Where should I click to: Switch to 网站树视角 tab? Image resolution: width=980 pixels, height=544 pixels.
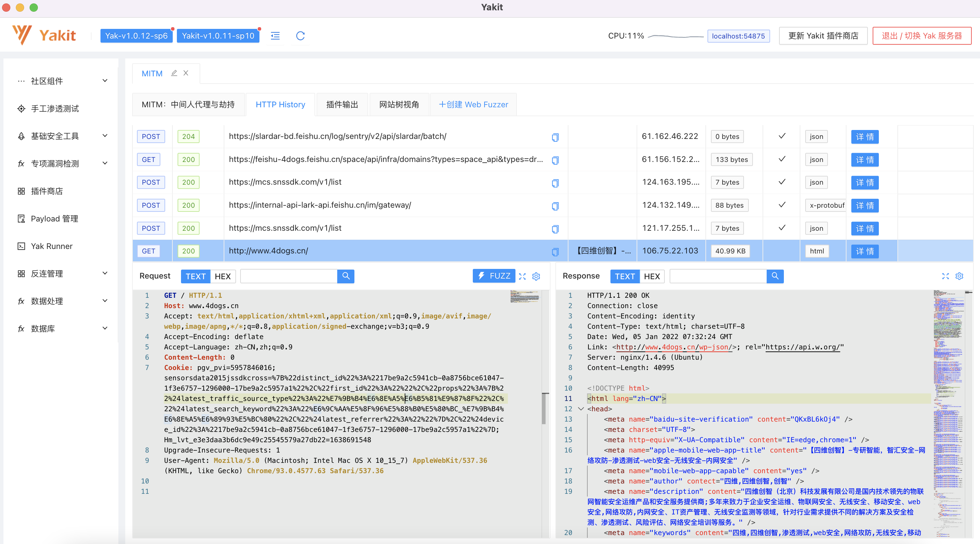point(399,105)
